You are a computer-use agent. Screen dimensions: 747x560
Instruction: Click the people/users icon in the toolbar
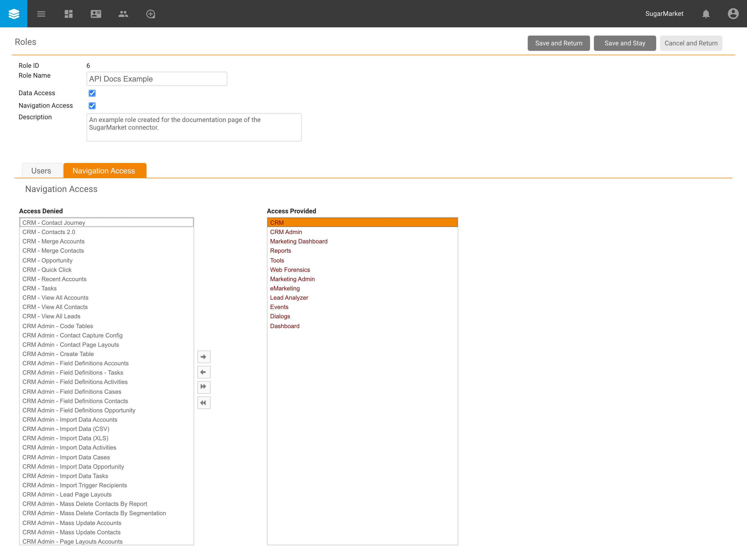pyautogui.click(x=123, y=13)
